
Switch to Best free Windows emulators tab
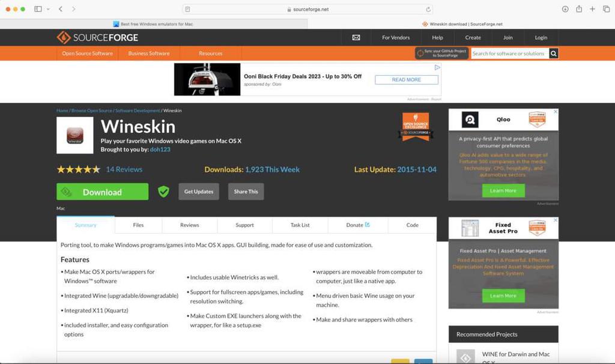point(154,24)
